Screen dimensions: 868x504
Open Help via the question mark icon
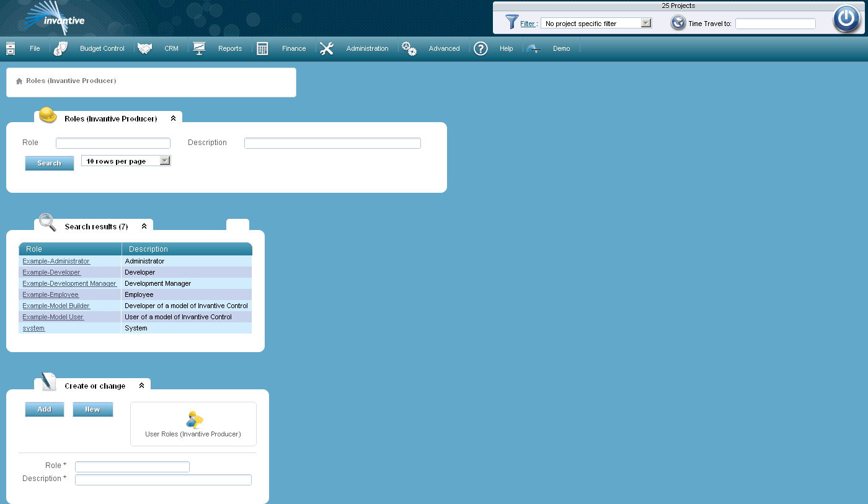point(480,48)
